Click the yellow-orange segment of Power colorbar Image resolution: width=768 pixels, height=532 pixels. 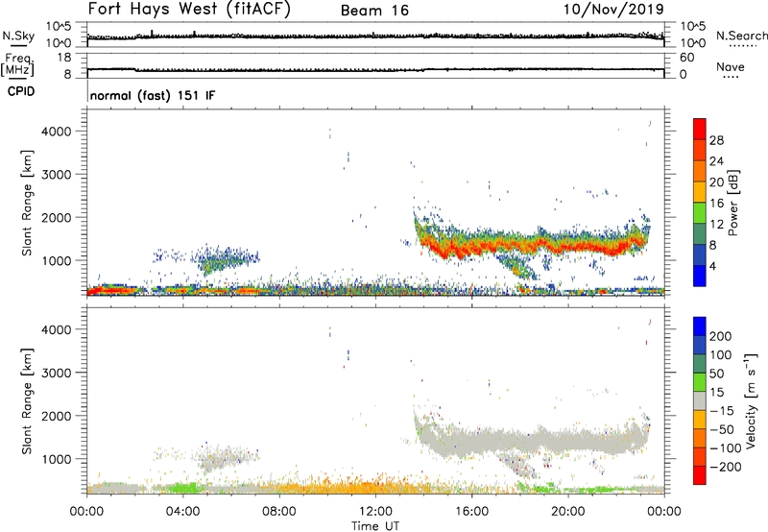pos(700,191)
